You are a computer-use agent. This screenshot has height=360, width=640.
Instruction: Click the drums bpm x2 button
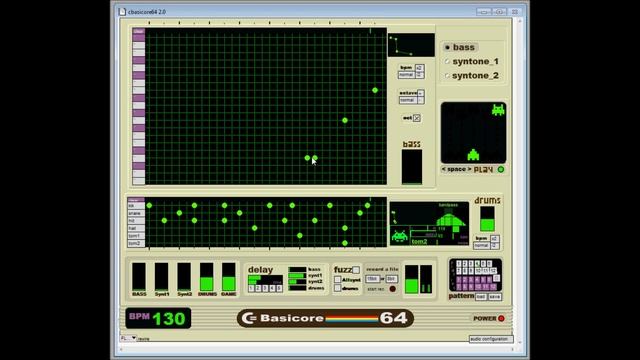(494, 238)
